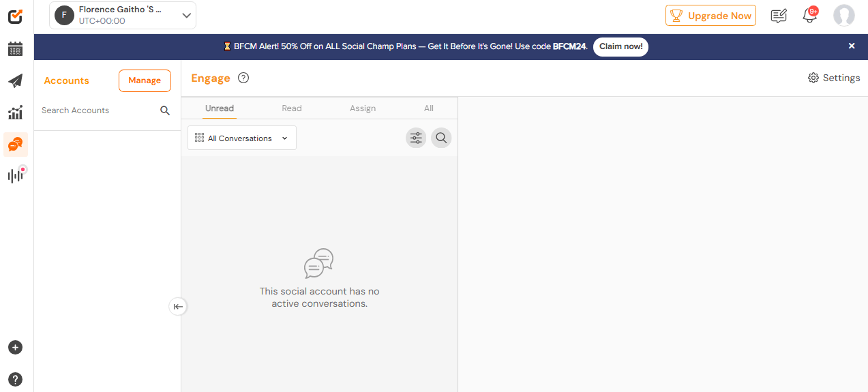This screenshot has height=392, width=868.
Task: Click the Upgrade Now button
Action: tap(710, 16)
